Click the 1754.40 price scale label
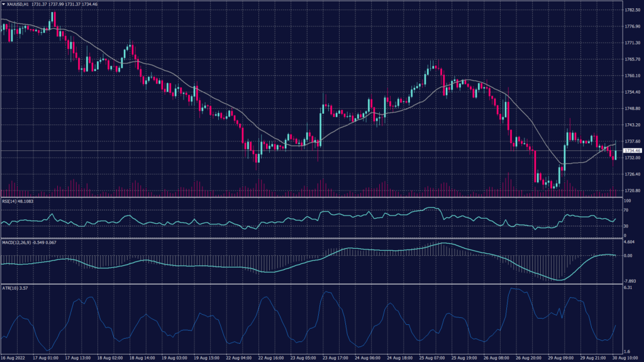644x362 pixels. click(631, 92)
